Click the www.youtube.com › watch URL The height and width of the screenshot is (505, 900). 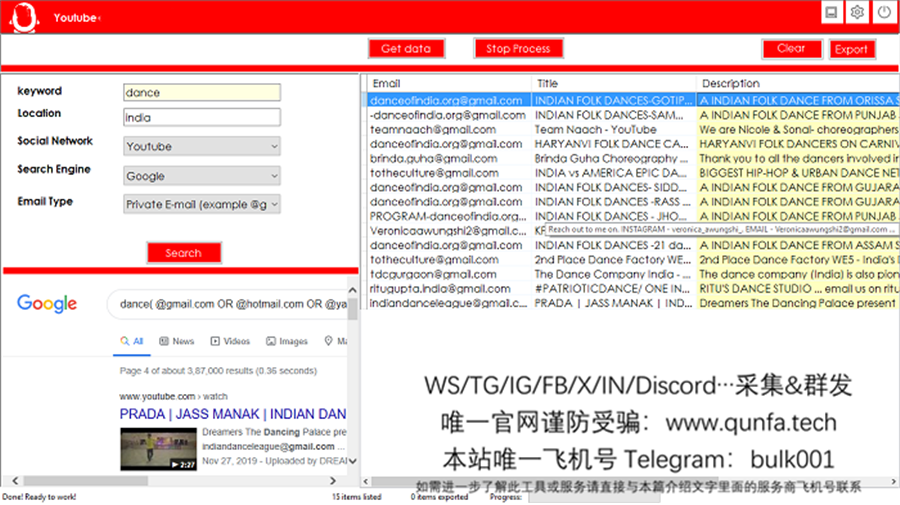tap(173, 397)
